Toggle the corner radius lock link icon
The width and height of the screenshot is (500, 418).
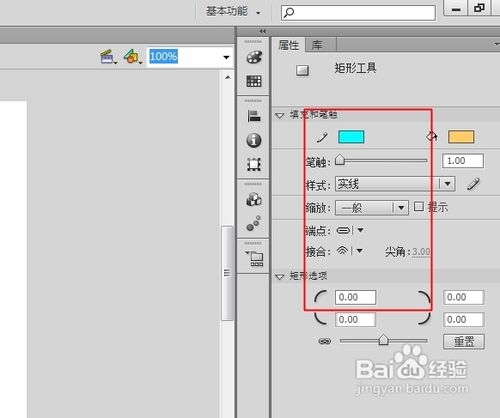pos(324,341)
